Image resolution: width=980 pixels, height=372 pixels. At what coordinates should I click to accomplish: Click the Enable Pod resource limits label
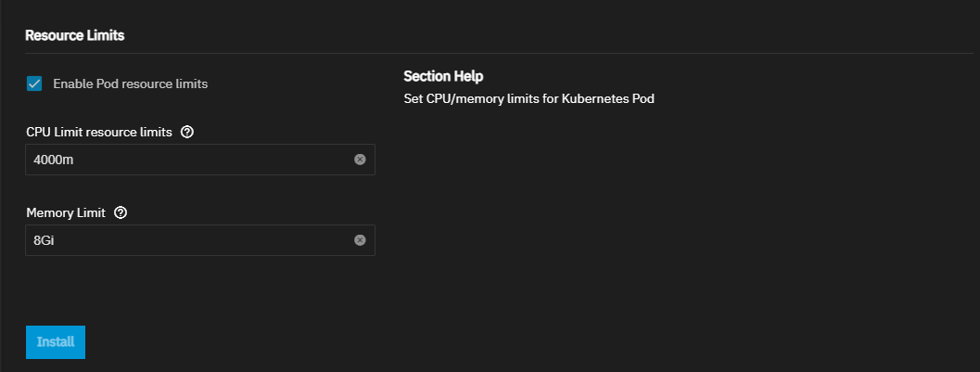pyautogui.click(x=131, y=83)
